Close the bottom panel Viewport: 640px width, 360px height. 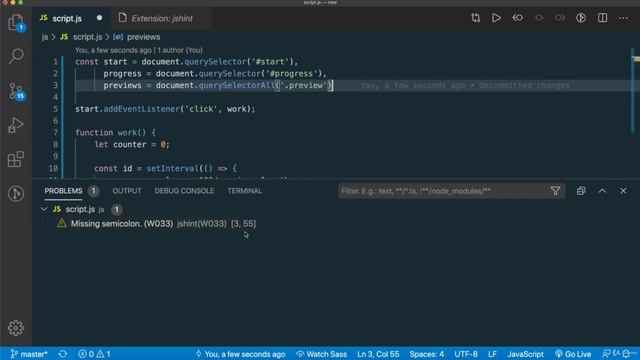(x=623, y=191)
